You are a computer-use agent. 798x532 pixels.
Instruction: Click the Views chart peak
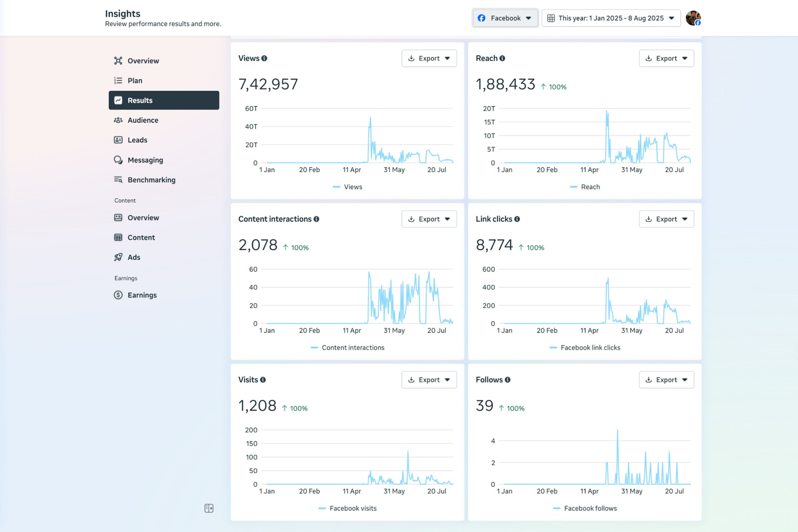coord(370,118)
